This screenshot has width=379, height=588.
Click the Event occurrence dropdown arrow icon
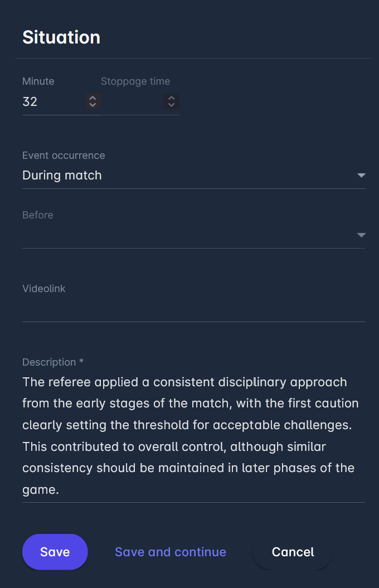[x=361, y=176]
